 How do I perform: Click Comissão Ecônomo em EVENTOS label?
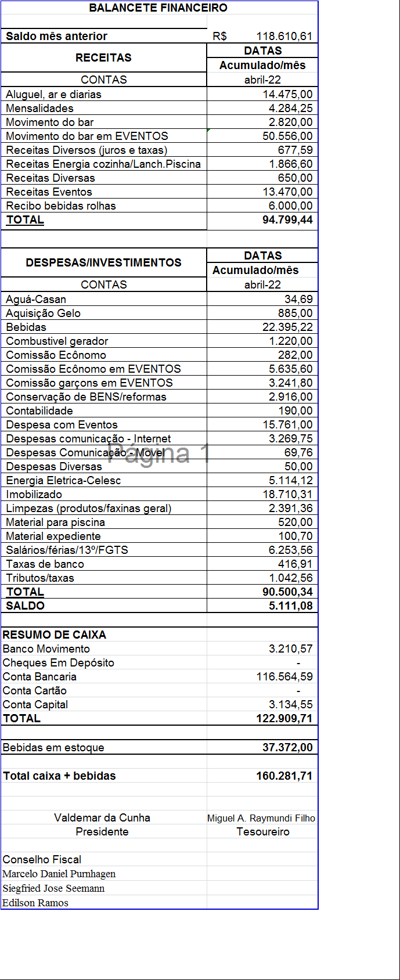(93, 369)
